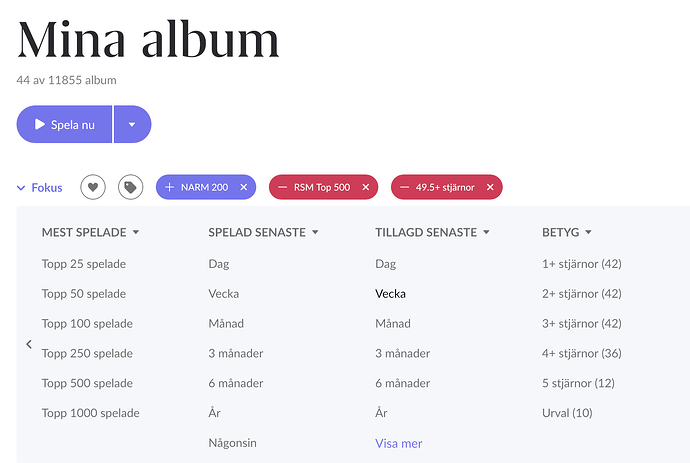Click the tag filter icon
Viewport: 690px width, 463px height.
pos(130,187)
